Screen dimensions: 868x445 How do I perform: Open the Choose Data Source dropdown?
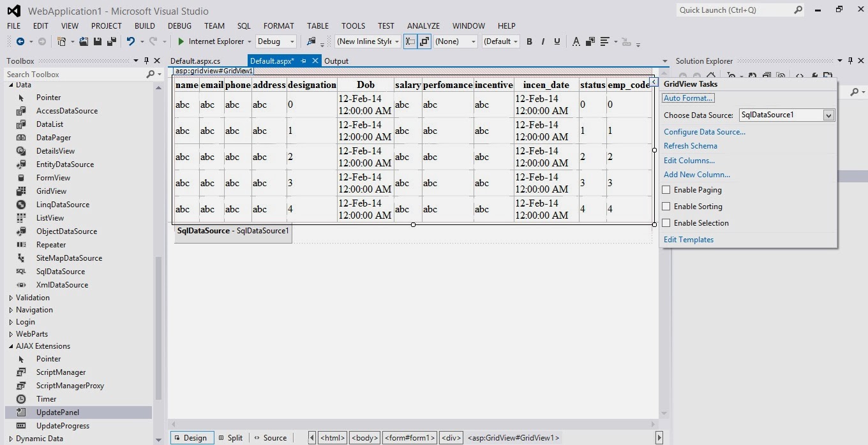coord(828,115)
